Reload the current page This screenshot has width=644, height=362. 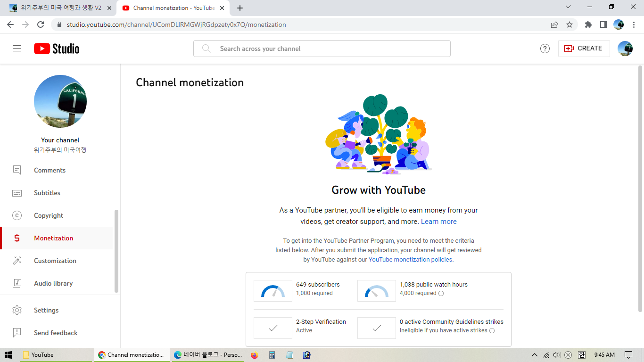(41, 25)
